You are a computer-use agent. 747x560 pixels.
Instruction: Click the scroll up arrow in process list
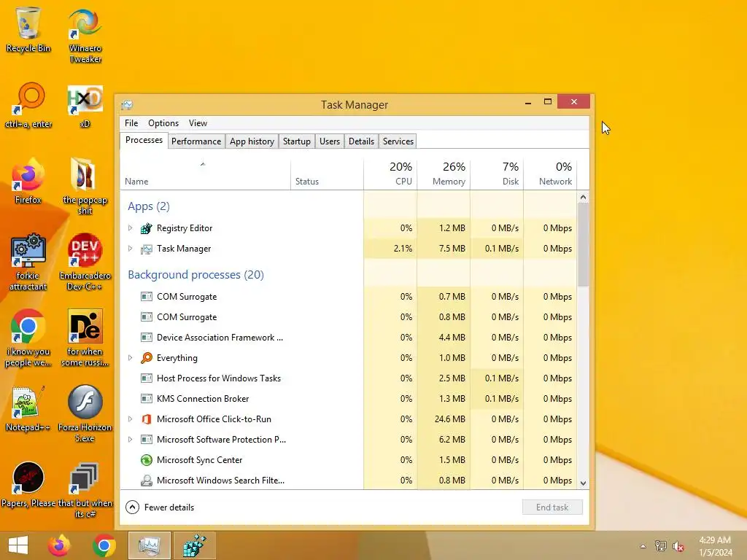tap(583, 197)
